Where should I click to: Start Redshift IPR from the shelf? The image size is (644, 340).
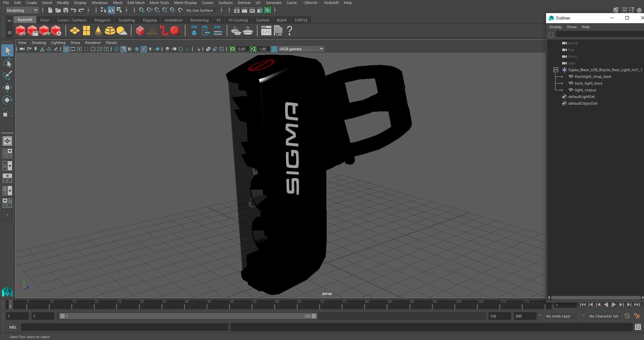tap(44, 31)
